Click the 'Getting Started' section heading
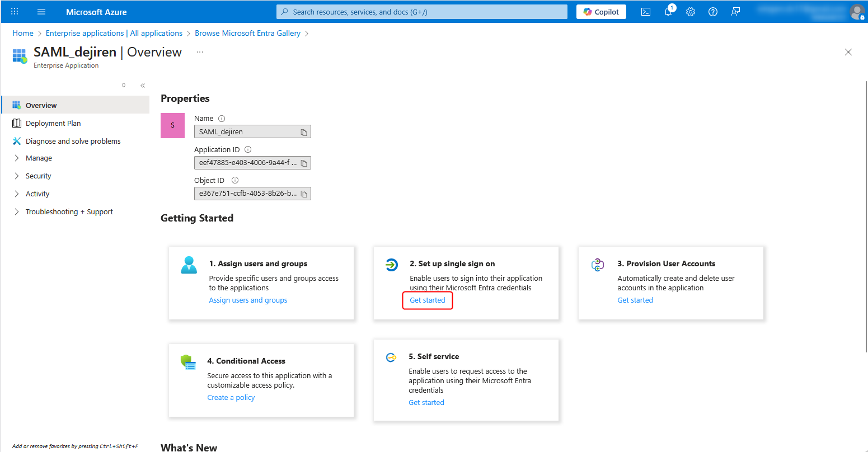This screenshot has width=868, height=452. [x=197, y=218]
